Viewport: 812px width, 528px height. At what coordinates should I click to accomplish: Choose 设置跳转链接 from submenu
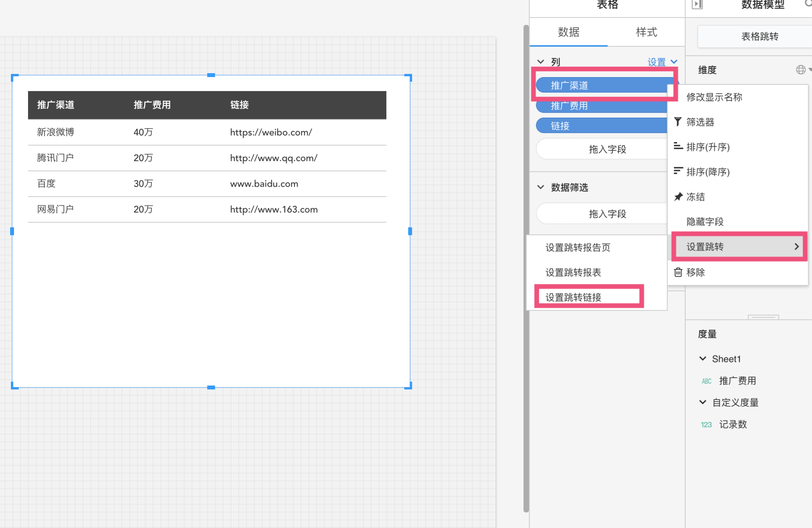pos(573,297)
